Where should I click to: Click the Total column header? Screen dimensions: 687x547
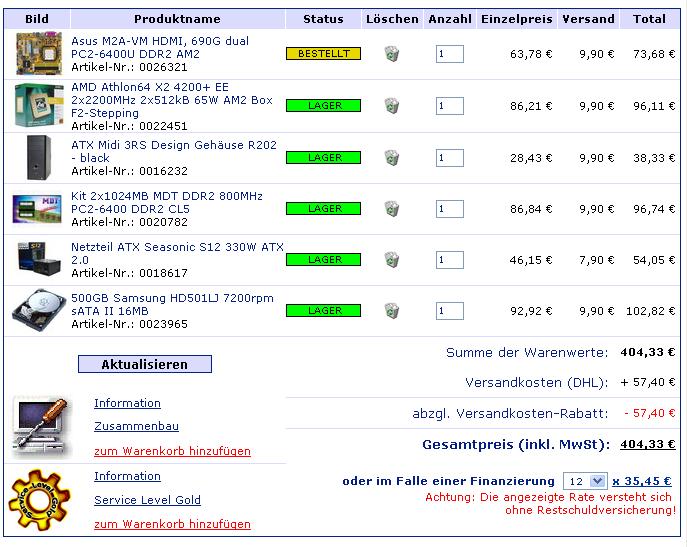tap(649, 19)
